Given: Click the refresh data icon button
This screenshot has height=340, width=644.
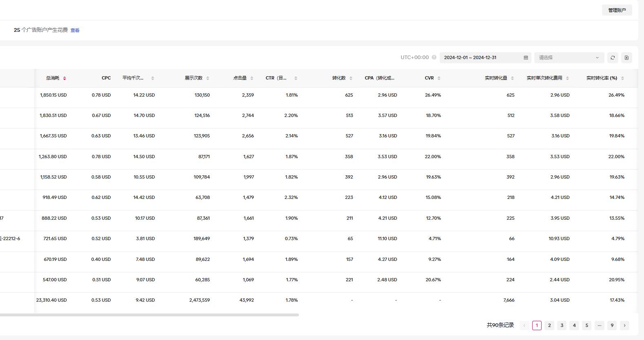Looking at the screenshot, I should coord(613,58).
